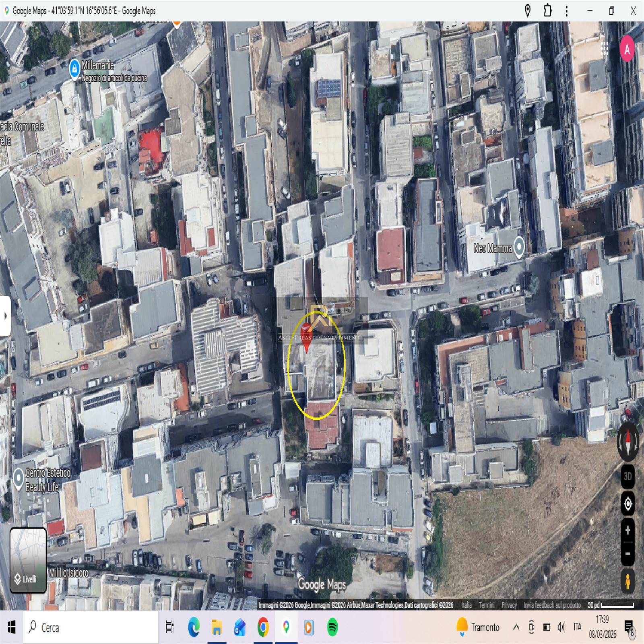Switch map type via Livelli thumbnail
Viewport: 644px width, 644px height.
(x=28, y=560)
